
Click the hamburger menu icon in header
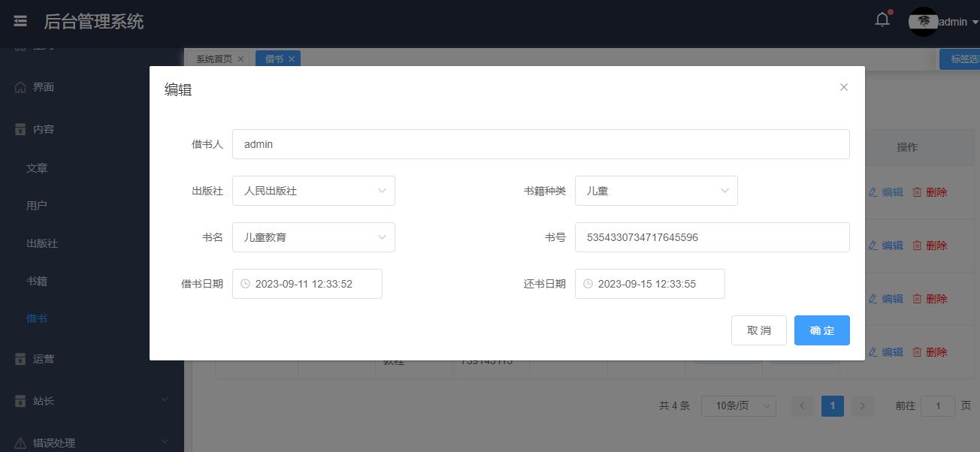(x=20, y=22)
